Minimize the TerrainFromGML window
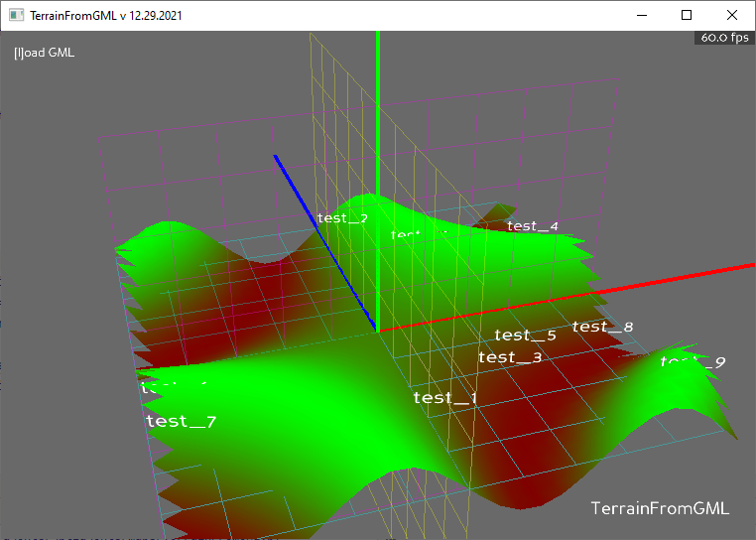The height and width of the screenshot is (540, 756). click(x=641, y=16)
